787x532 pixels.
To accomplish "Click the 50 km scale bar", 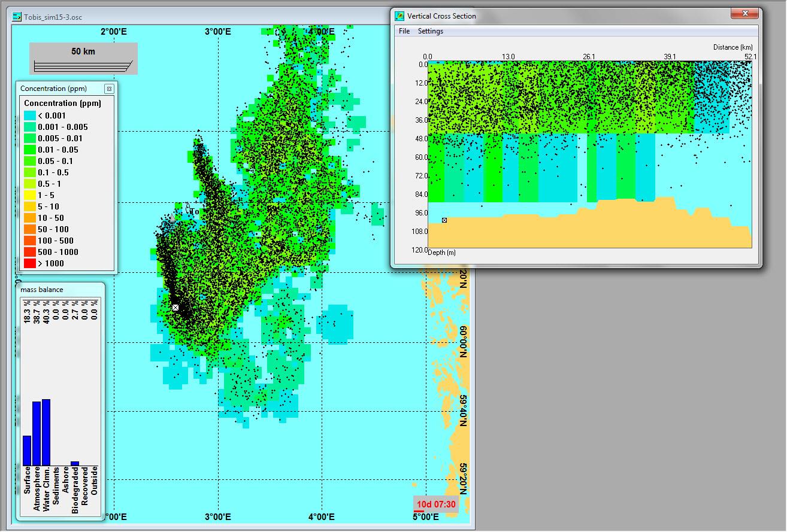I will click(x=83, y=59).
